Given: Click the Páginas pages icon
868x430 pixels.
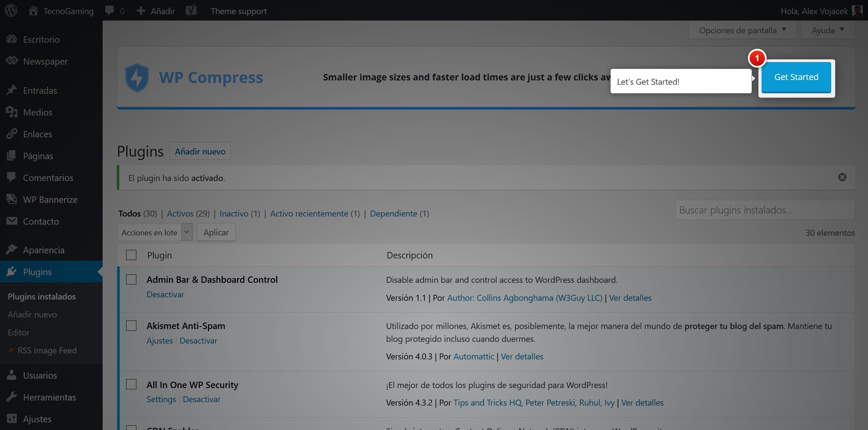Looking at the screenshot, I should coord(12,156).
